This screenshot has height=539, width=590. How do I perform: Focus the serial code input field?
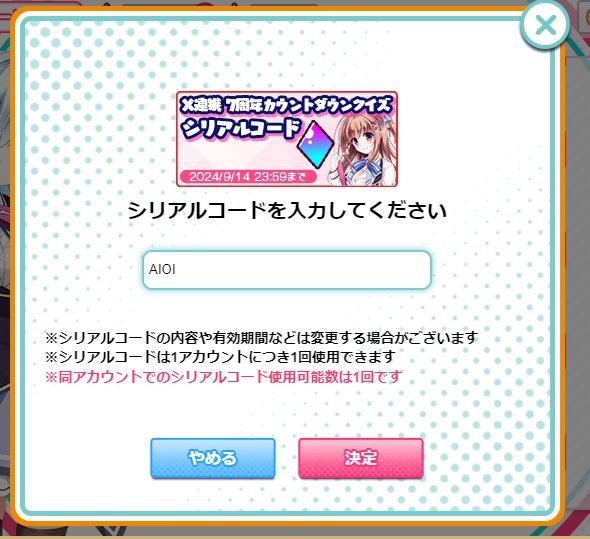click(x=287, y=270)
